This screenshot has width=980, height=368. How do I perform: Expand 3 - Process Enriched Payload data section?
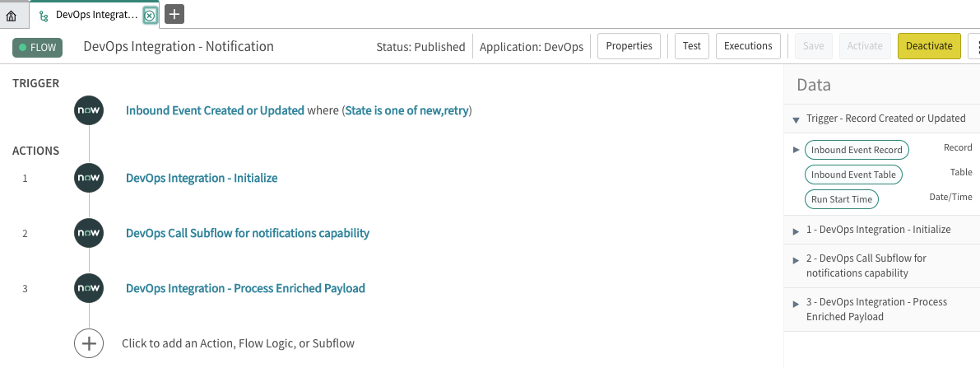(797, 304)
